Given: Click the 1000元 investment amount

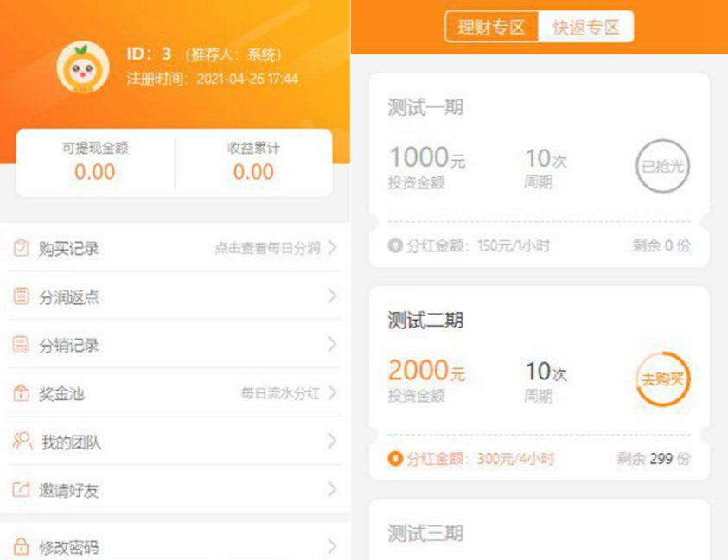Looking at the screenshot, I should (x=427, y=158).
